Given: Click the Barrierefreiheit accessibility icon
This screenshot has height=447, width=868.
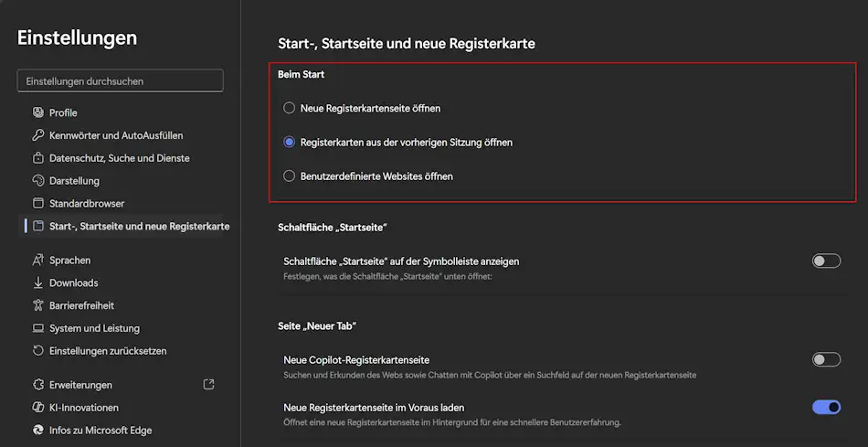Looking at the screenshot, I should pyautogui.click(x=38, y=305).
